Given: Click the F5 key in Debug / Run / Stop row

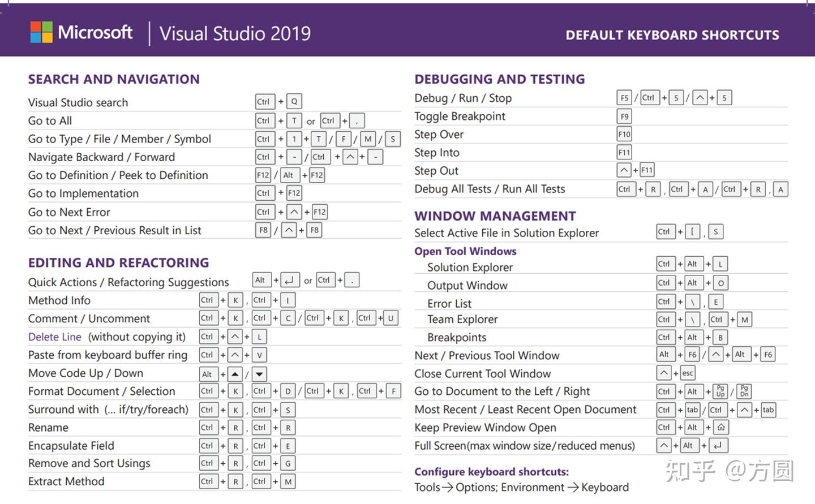Looking at the screenshot, I should tap(624, 98).
